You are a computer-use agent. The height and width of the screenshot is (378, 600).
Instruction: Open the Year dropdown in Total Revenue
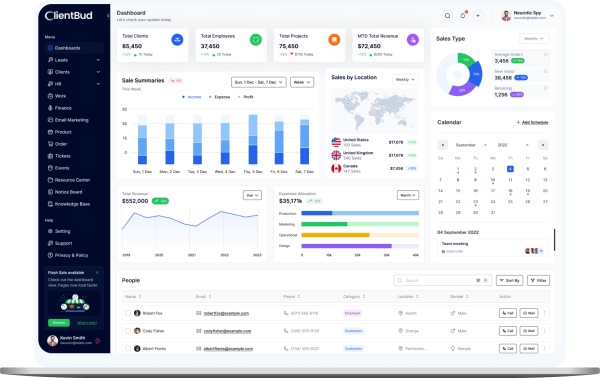(252, 195)
